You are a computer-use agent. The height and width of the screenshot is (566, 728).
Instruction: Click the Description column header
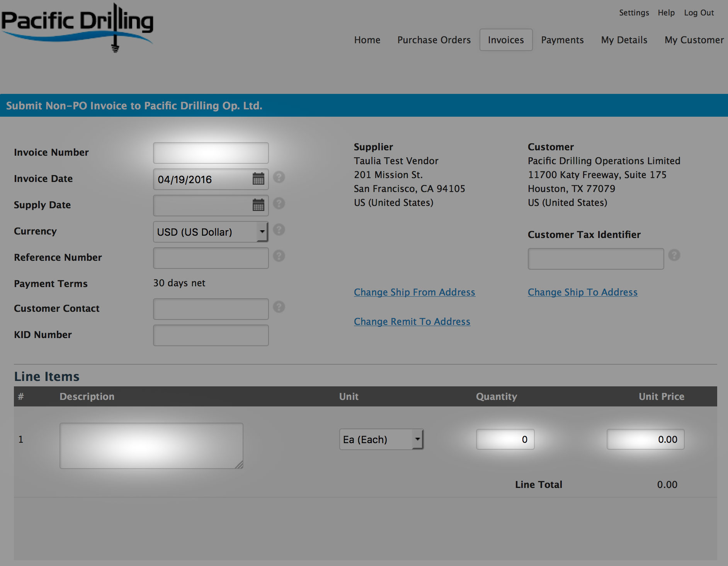87,396
